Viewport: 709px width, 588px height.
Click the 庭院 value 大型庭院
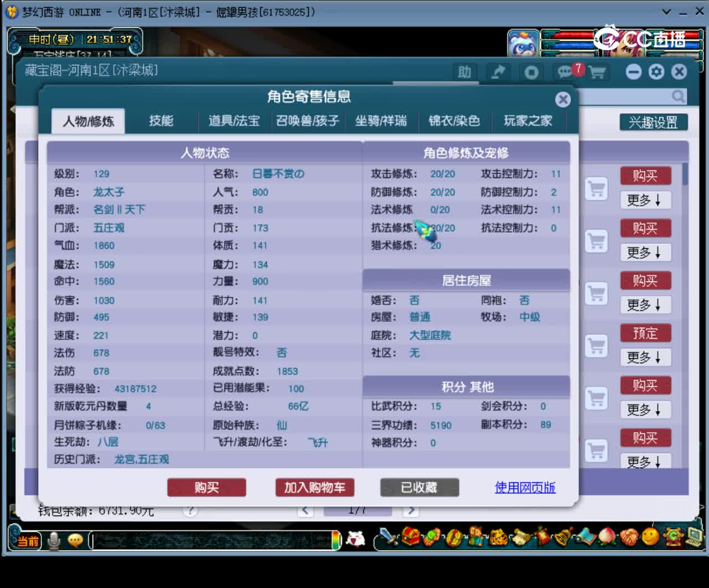(x=430, y=336)
